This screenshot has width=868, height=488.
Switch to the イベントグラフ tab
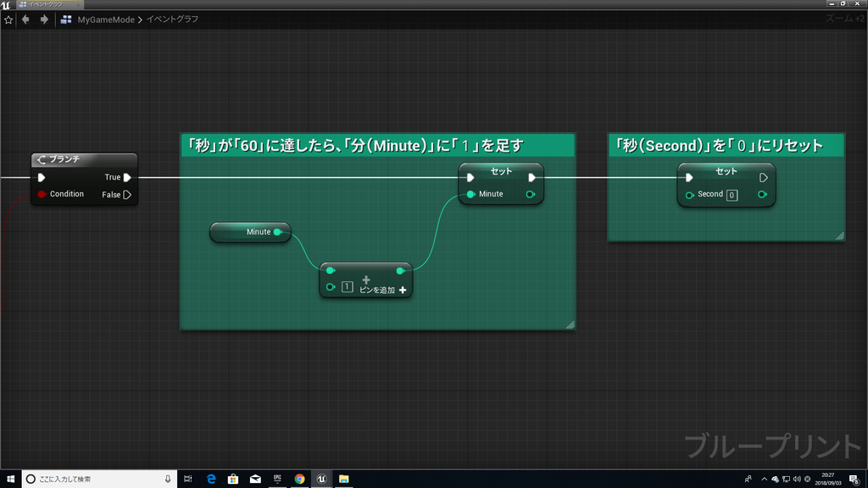(x=48, y=4)
